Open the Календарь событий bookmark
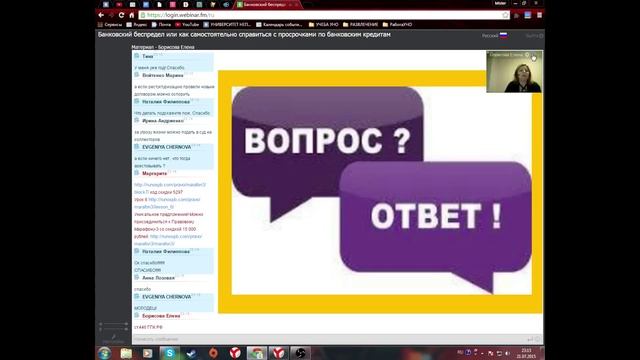Screen dimensions: 640x360 279,24
